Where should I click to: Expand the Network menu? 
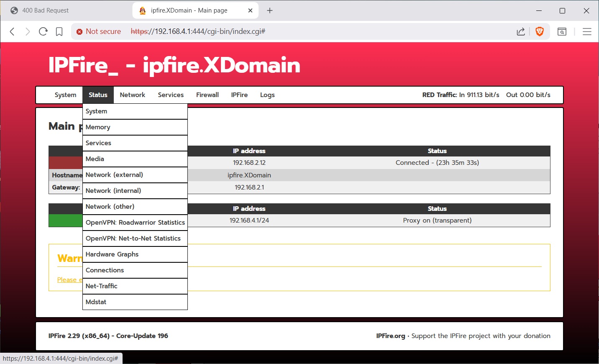132,95
